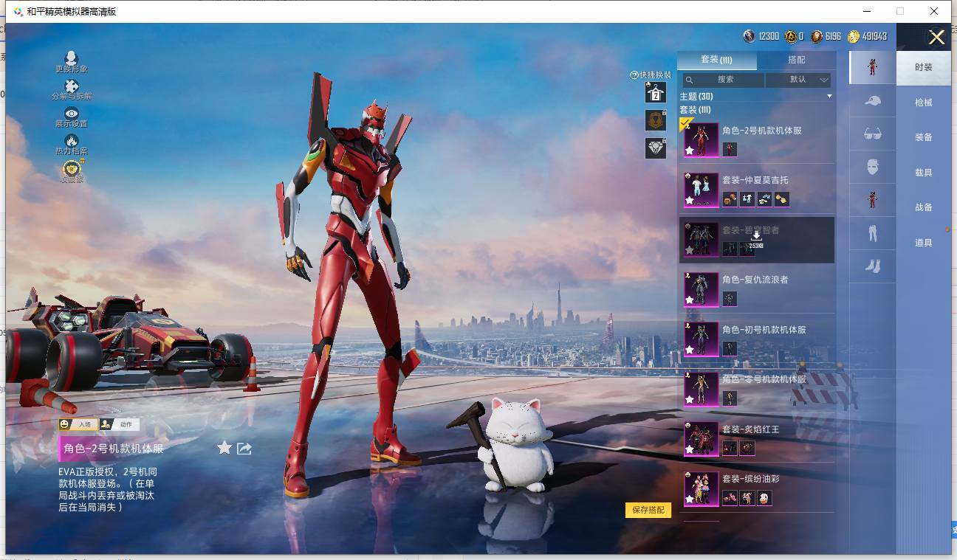
Task: Switch to the 时装 tab
Action: 924,67
